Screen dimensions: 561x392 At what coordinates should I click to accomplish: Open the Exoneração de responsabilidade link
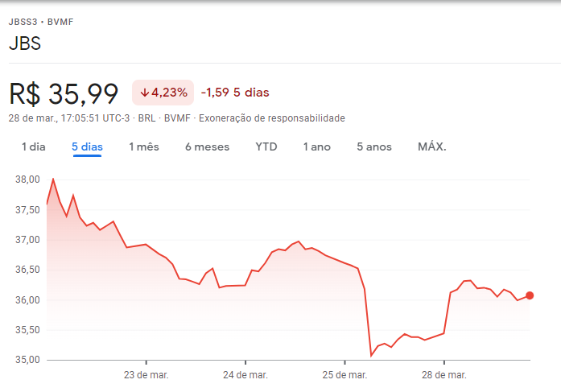point(272,118)
